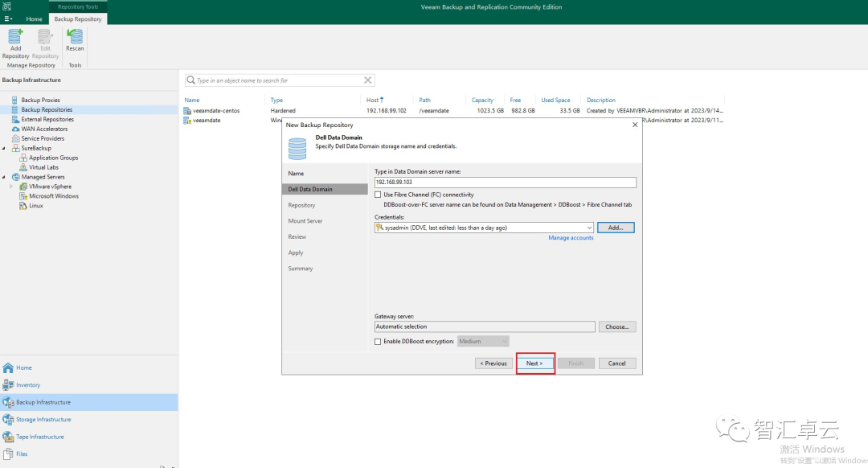Enable DDBoost encryption checkbox
The width and height of the screenshot is (868, 468).
pos(378,342)
